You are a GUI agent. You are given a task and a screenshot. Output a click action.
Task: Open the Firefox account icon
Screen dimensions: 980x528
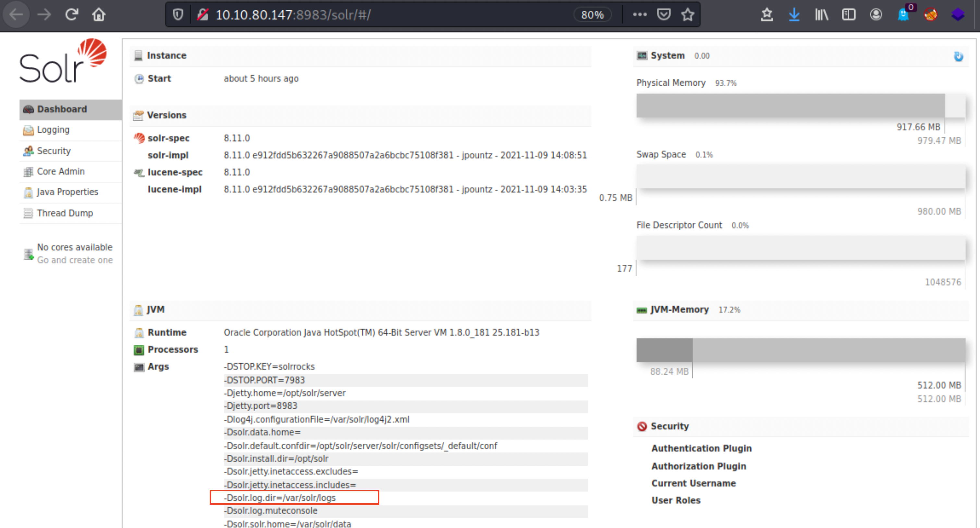876,15
